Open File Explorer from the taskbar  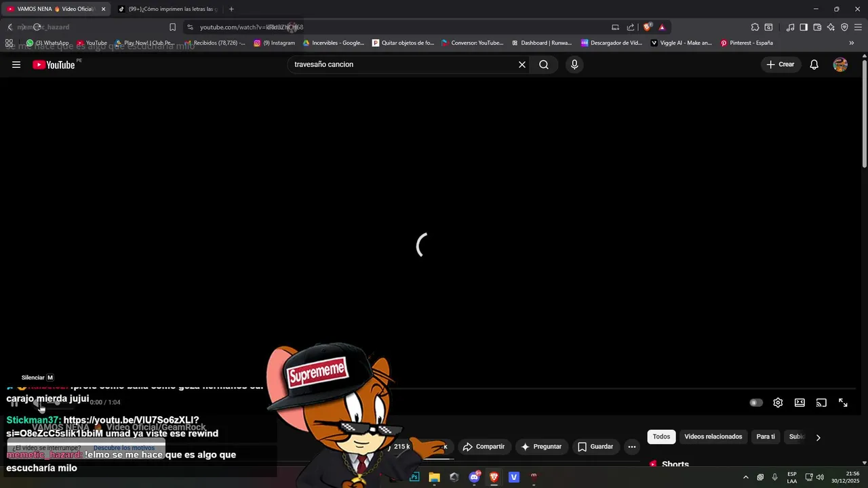434,477
